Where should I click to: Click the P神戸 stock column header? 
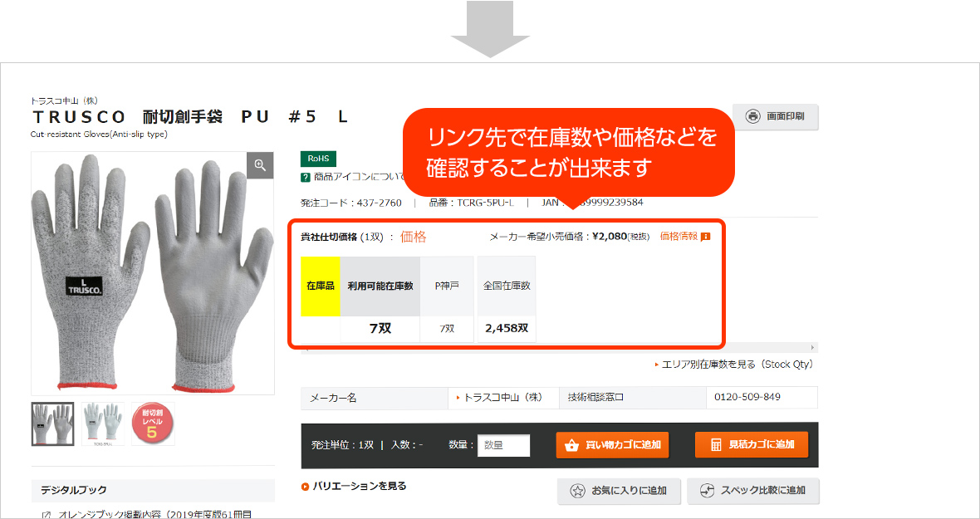pyautogui.click(x=447, y=286)
